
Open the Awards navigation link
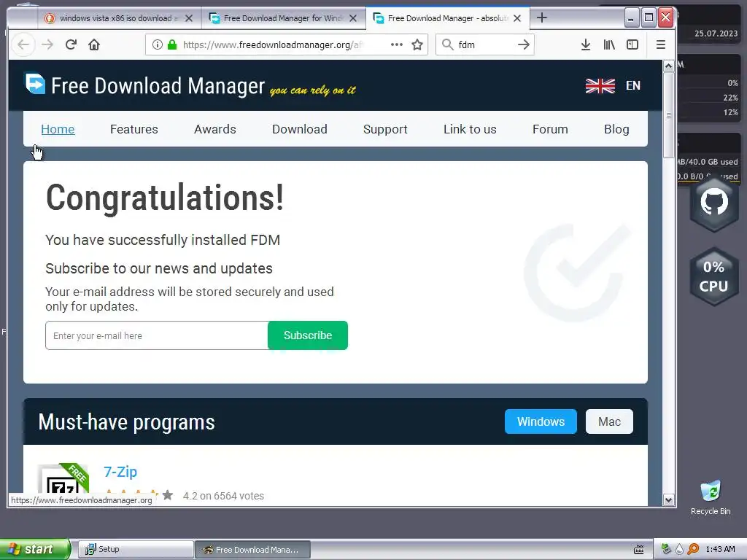[x=215, y=129]
